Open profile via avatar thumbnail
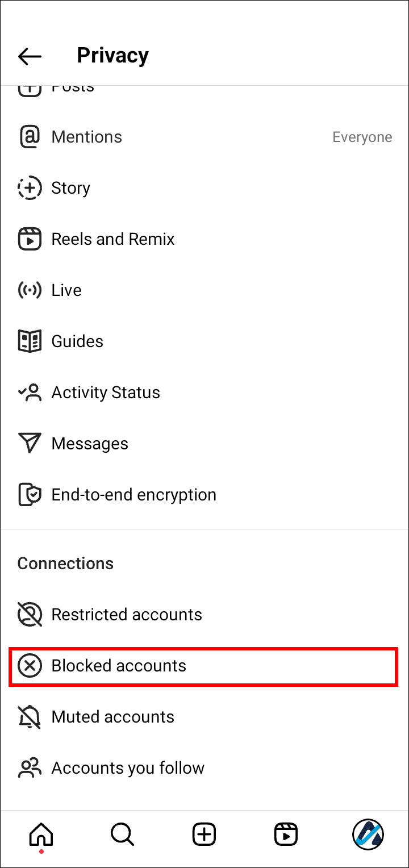Viewport: 409px width, 868px height. point(368,834)
